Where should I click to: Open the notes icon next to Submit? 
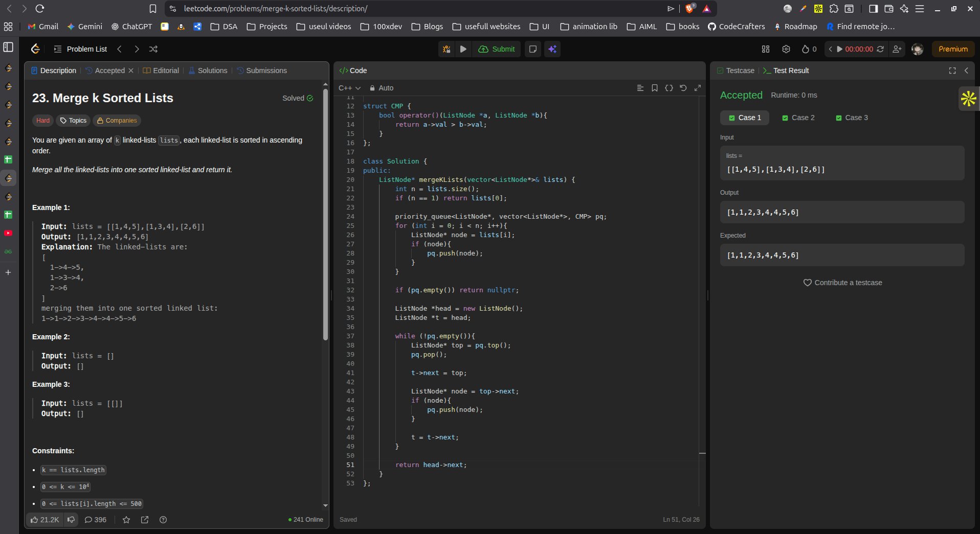point(533,49)
